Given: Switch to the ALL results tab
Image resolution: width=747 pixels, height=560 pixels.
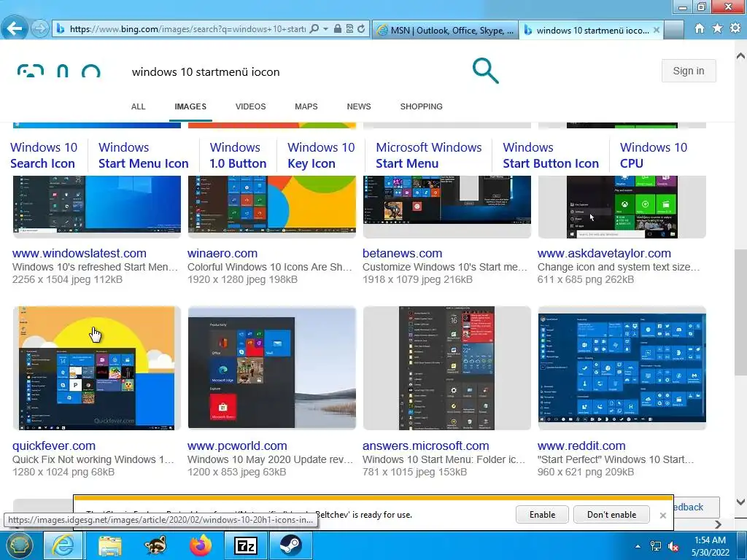Looking at the screenshot, I should (138, 106).
